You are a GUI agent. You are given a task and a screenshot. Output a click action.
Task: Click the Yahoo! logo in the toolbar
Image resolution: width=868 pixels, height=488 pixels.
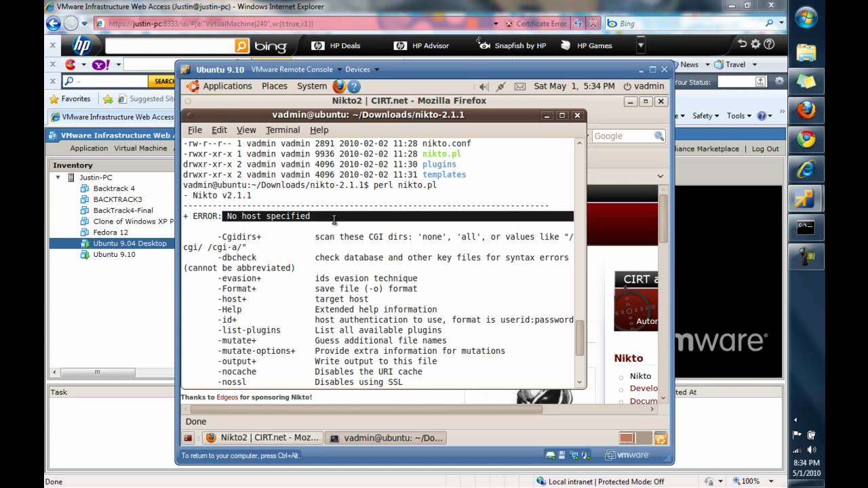[101, 64]
